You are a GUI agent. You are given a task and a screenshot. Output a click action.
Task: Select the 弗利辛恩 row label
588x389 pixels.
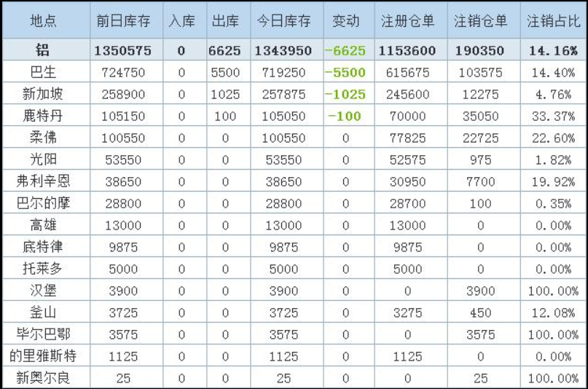45,182
